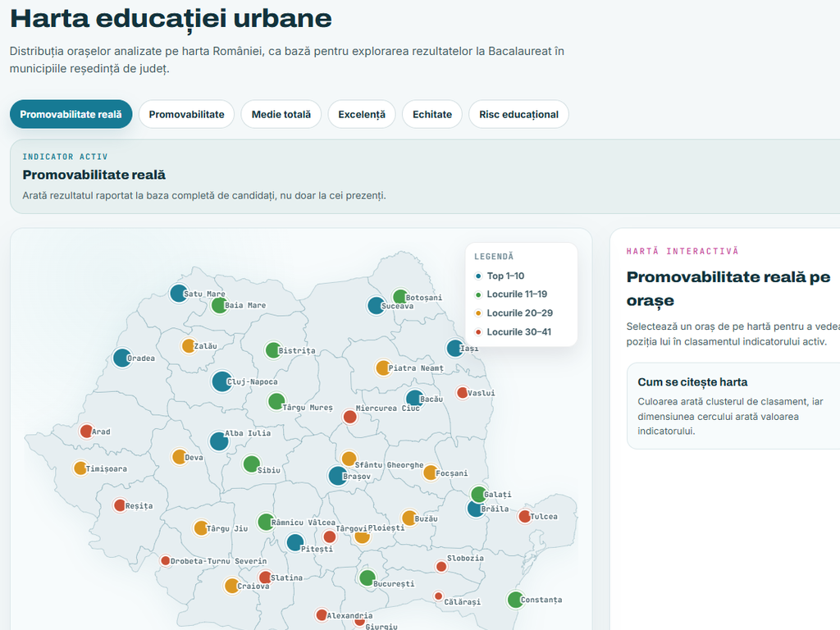Click the Sfântu Gheorghe city marker
This screenshot has width=840, height=630.
tap(349, 459)
